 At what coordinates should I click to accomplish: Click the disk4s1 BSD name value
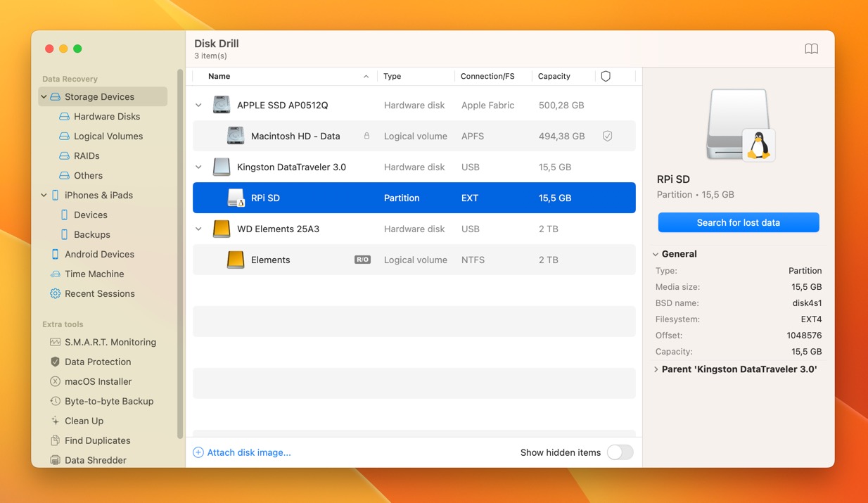(x=807, y=303)
